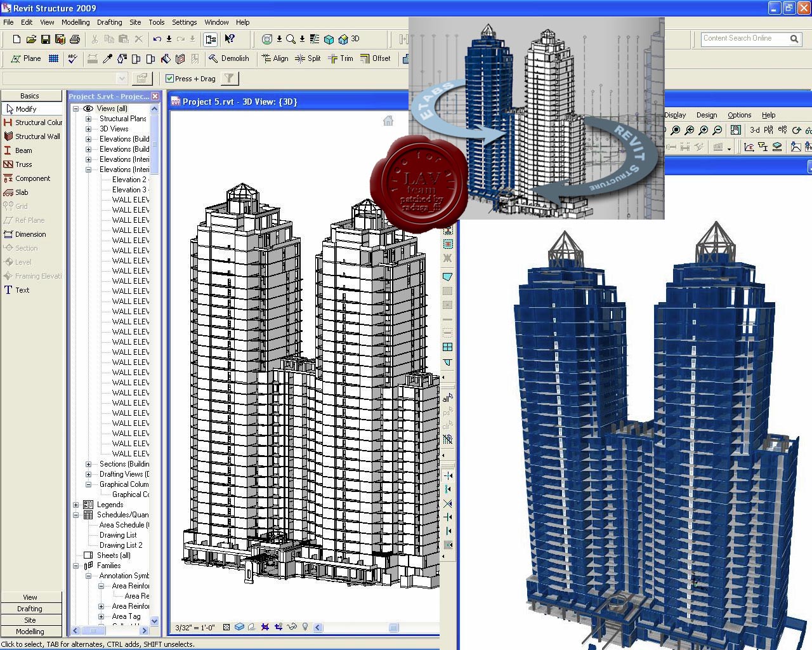
Task: Expand the 3D Views node
Action: point(89,129)
